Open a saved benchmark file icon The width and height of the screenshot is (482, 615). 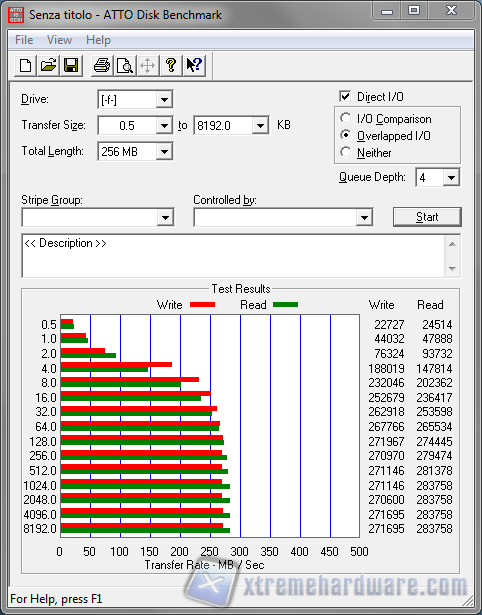[48, 65]
